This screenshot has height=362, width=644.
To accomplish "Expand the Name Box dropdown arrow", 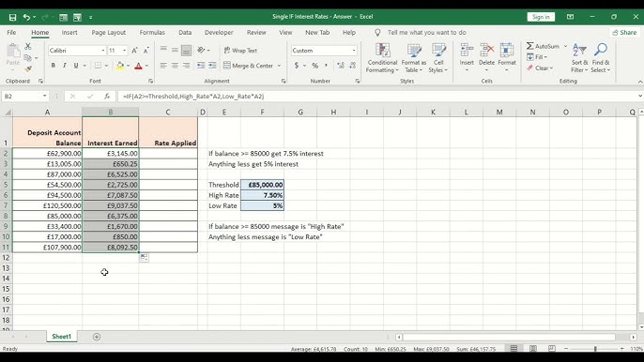I will 44,97.
